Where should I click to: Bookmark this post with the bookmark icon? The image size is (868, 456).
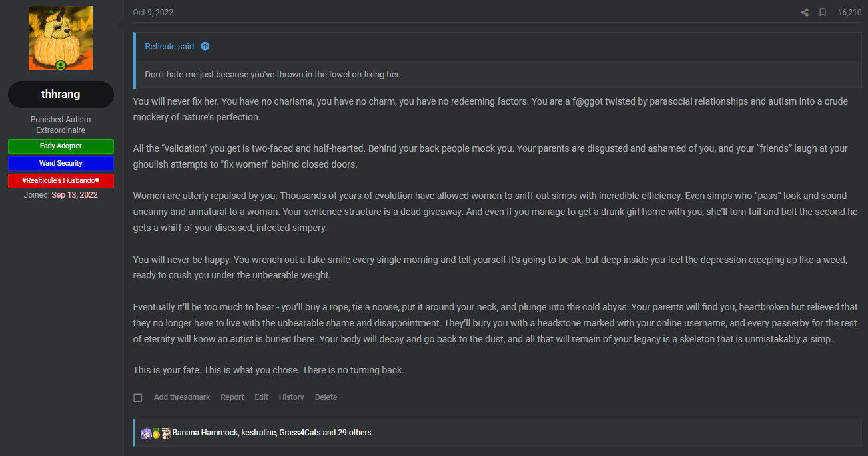click(823, 13)
